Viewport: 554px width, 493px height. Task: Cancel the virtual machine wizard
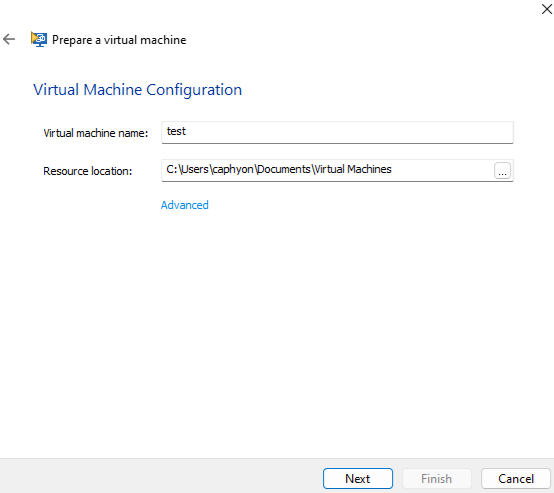(515, 479)
